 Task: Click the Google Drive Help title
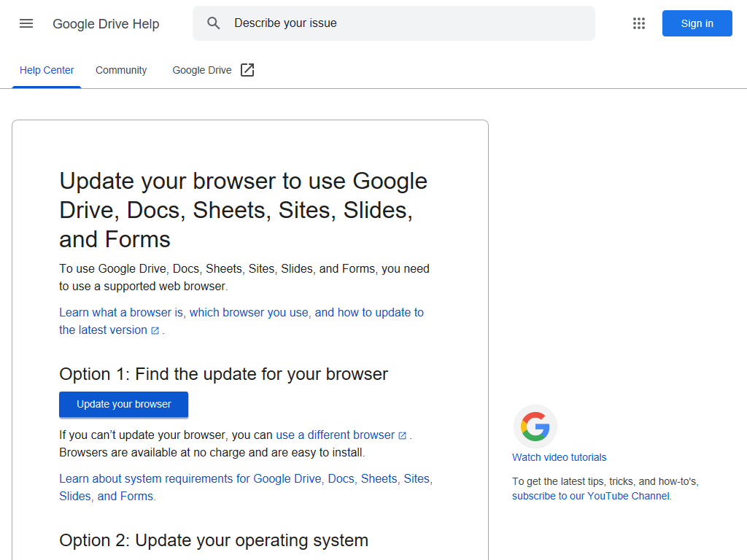tap(106, 24)
